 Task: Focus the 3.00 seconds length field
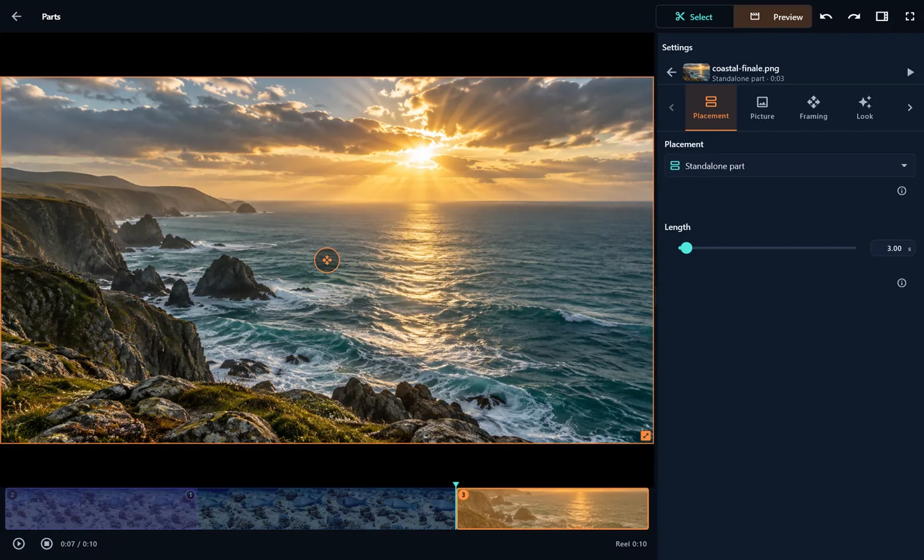tap(893, 248)
